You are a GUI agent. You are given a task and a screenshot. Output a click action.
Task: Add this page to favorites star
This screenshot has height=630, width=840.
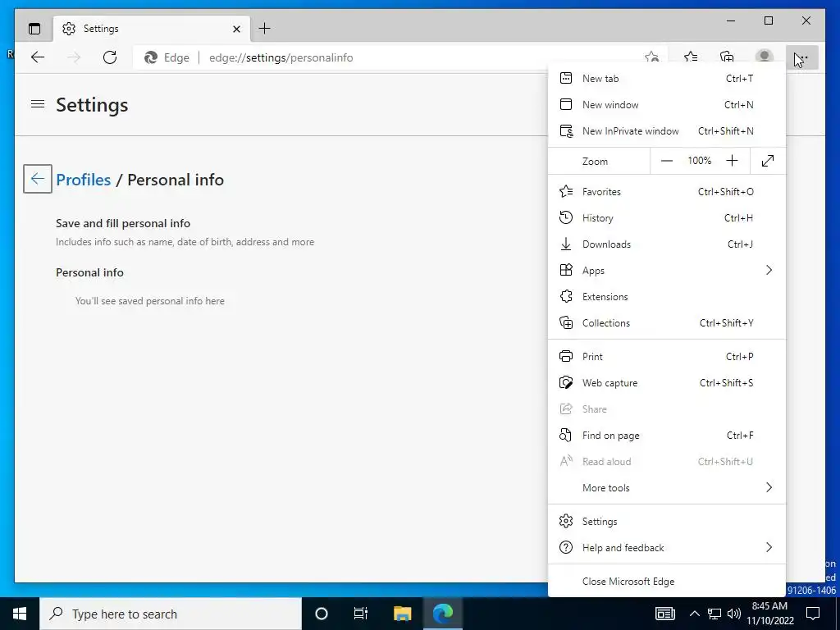pyautogui.click(x=651, y=57)
